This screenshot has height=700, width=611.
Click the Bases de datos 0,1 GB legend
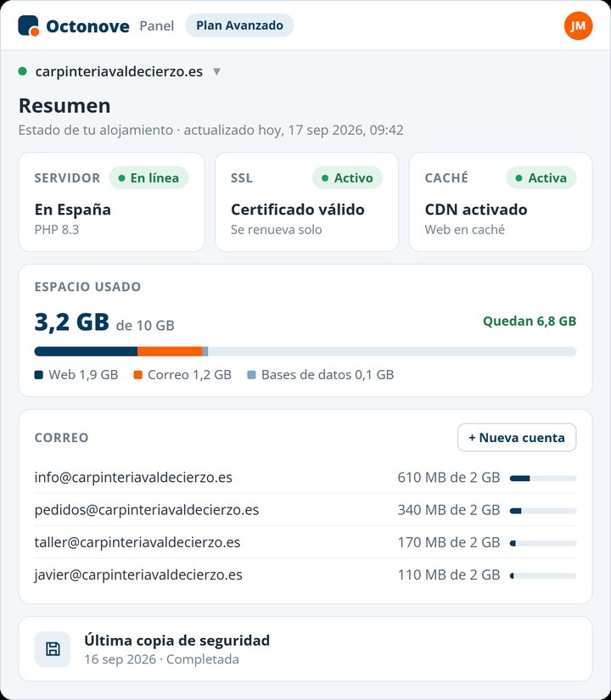321,375
